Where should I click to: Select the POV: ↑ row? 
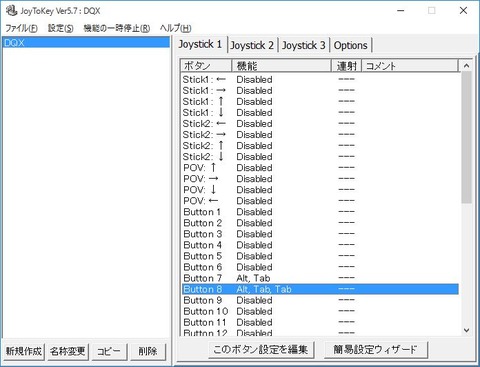320,167
